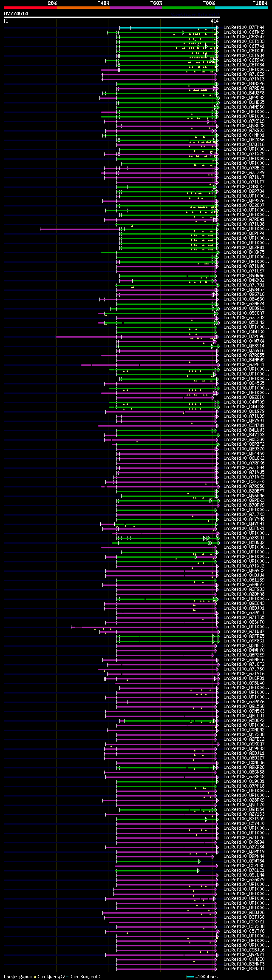Viewport: 272px width, 980px height.
Task: Click hit label UniRef100_C6T741
Action: 244,46
